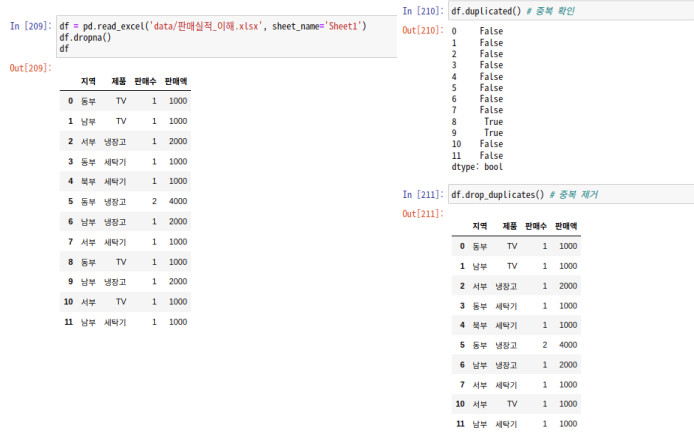Click the False value for row 10 in Out[210]
The width and height of the screenshot is (694, 440).
click(x=491, y=144)
